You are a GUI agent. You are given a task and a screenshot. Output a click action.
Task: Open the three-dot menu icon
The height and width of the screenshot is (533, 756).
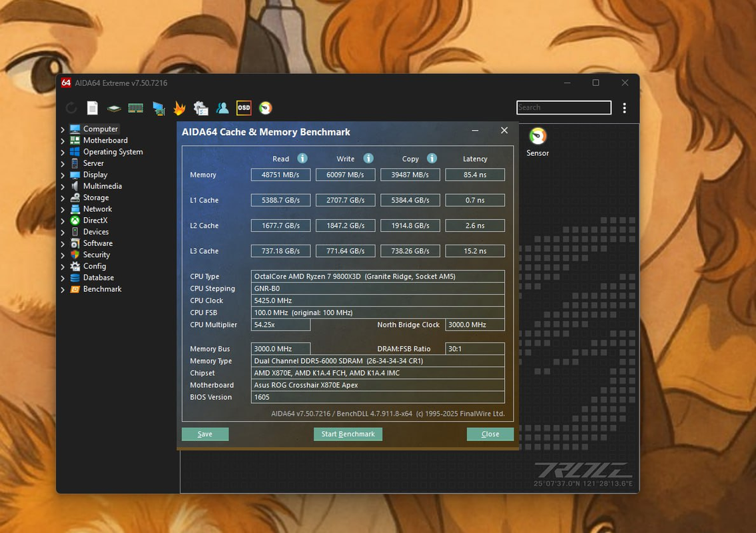click(624, 108)
